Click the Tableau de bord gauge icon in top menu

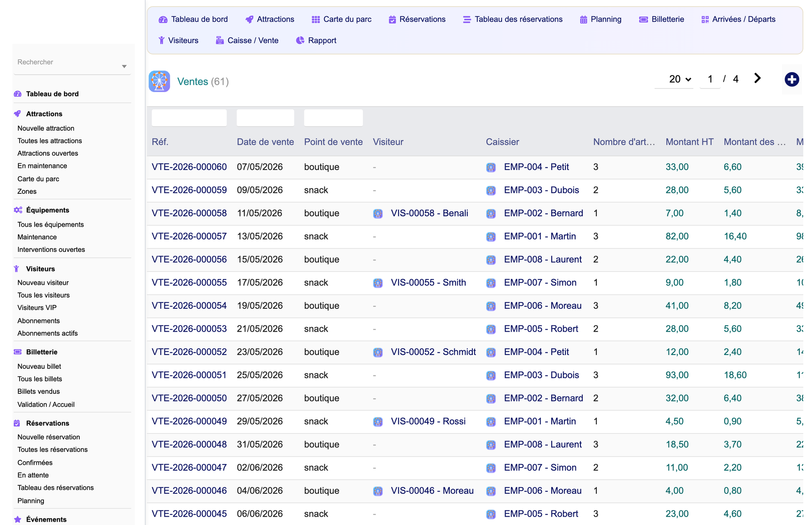pyautogui.click(x=163, y=20)
